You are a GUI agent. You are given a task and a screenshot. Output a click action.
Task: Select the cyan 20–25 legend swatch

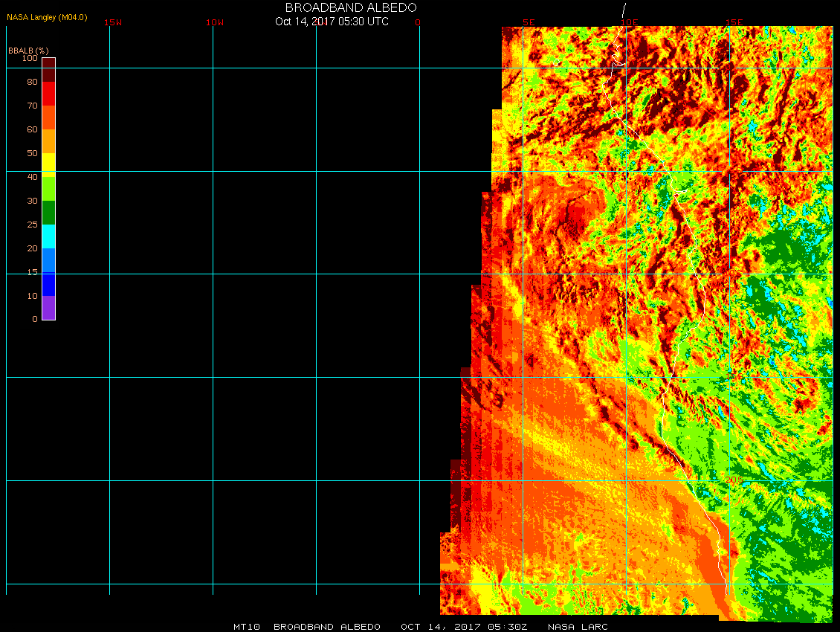(x=48, y=236)
